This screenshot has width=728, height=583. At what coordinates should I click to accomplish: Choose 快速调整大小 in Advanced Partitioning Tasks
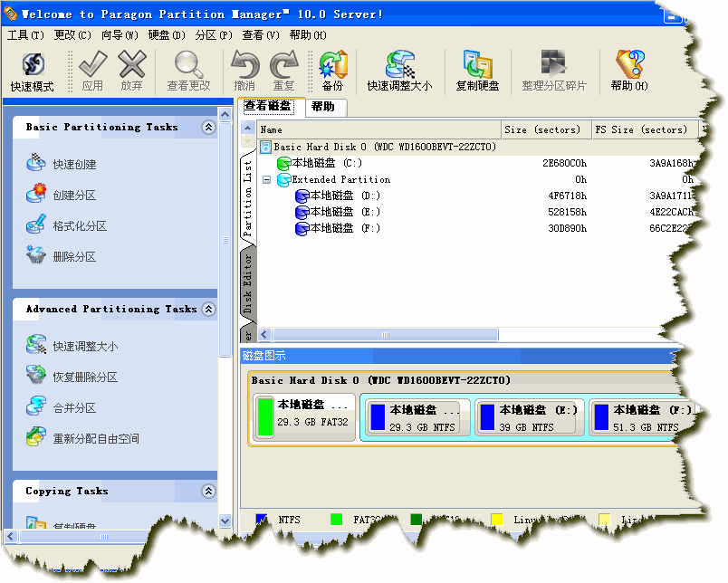(72, 346)
